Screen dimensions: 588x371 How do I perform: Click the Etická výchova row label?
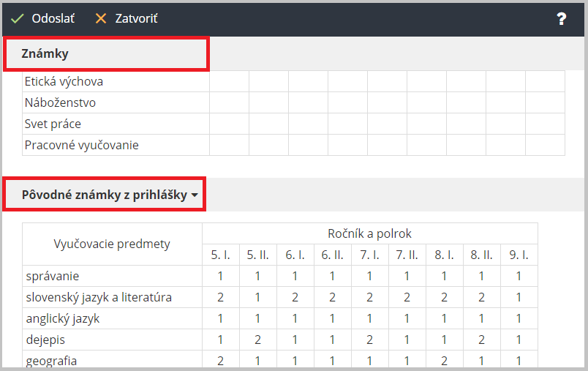click(64, 81)
